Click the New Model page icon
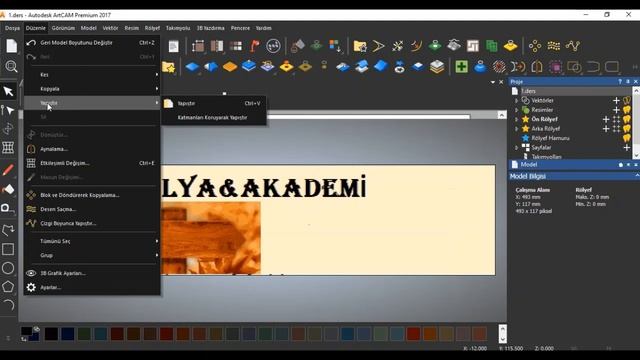Screen dimensions: 640x360 (x=11, y=46)
